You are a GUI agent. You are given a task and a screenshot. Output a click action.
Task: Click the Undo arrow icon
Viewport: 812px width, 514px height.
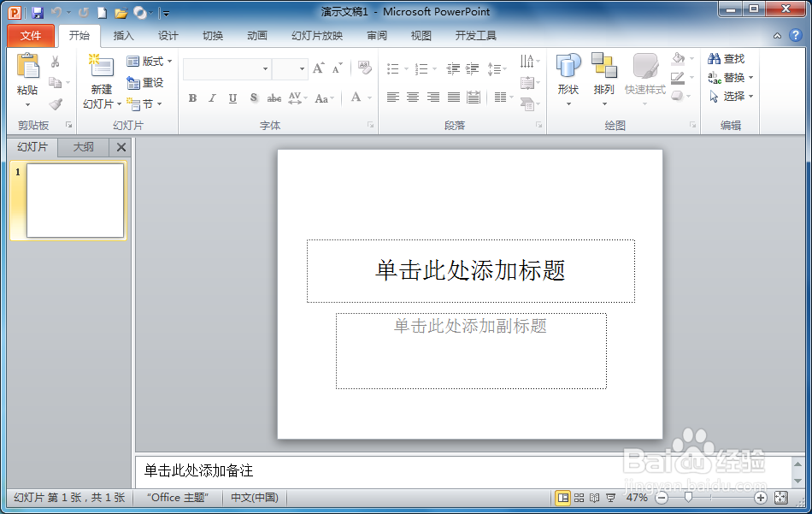[56, 12]
